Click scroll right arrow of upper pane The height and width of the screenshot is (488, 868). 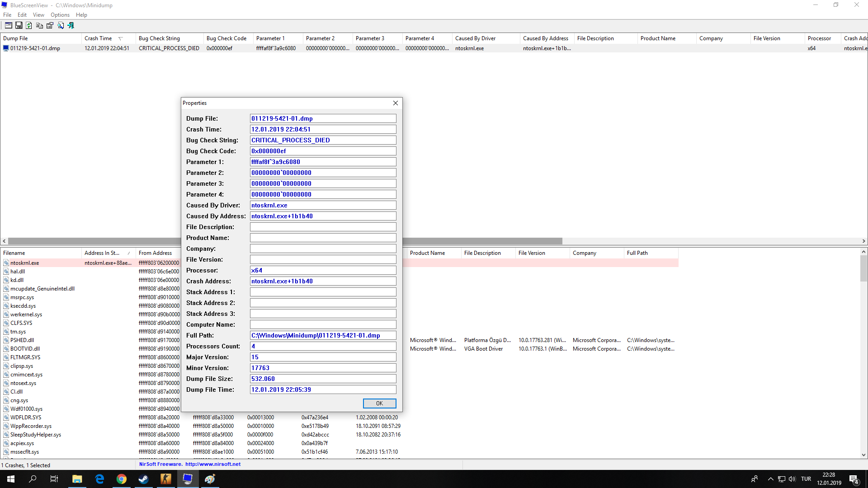point(863,241)
